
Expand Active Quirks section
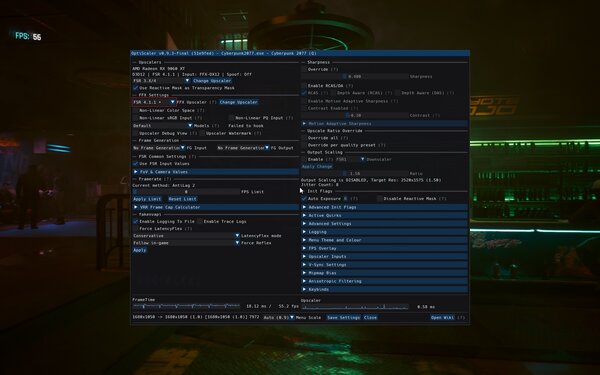384,215
